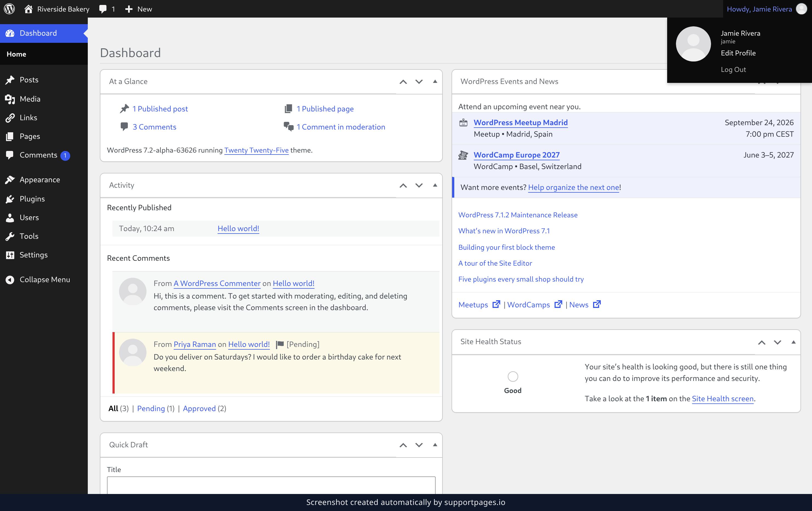Open the comments bubble in the admin bar
812x511 pixels.
click(103, 9)
